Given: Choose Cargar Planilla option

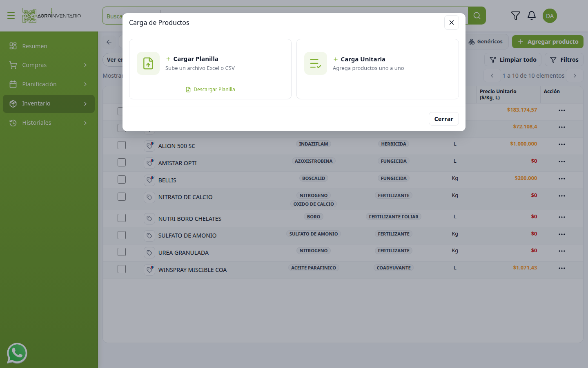Looking at the screenshot, I should [210, 69].
